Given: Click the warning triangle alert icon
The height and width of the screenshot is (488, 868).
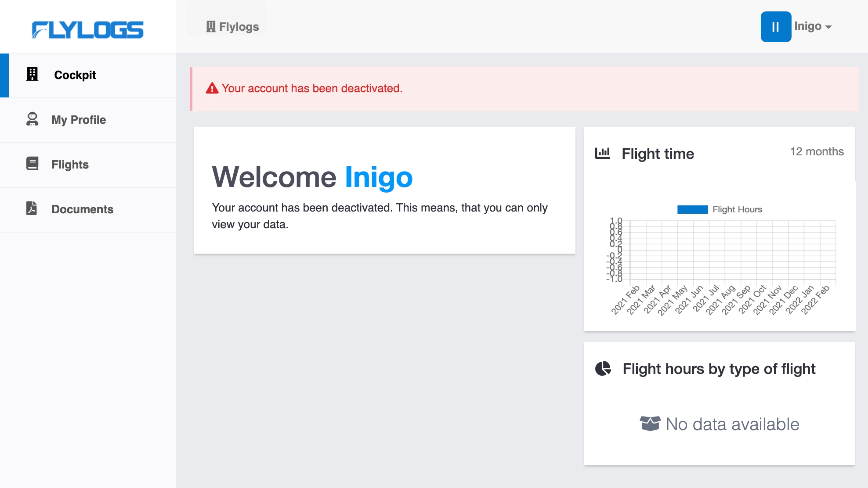Looking at the screenshot, I should (x=212, y=88).
